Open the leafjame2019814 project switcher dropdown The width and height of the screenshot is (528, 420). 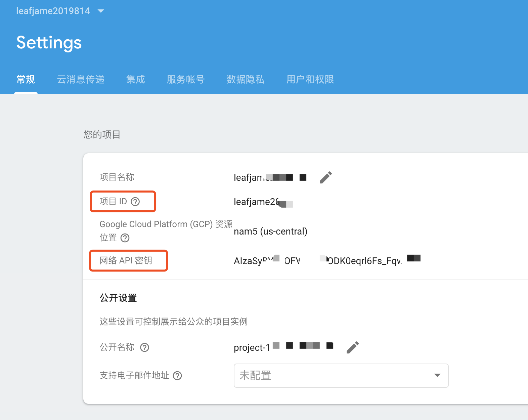point(60,11)
